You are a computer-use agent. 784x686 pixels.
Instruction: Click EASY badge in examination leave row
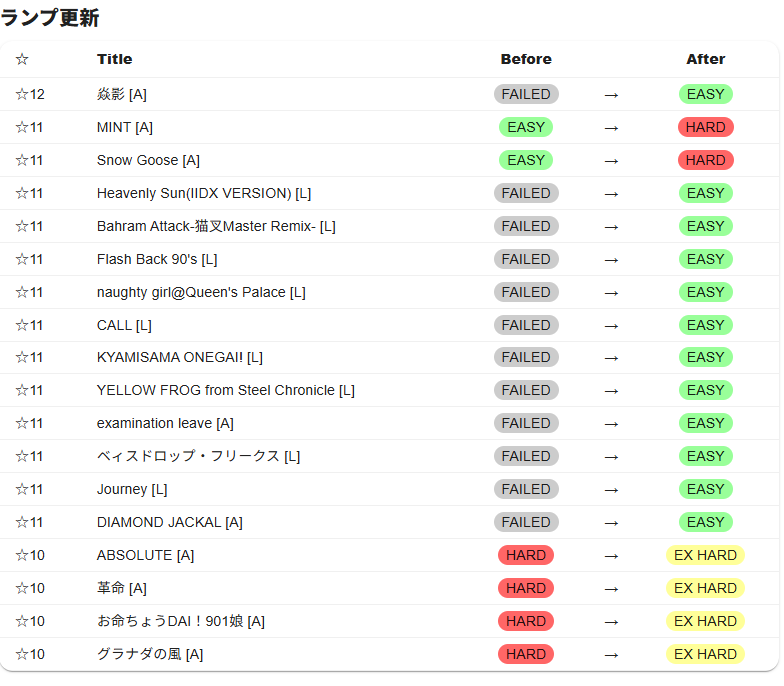click(x=705, y=424)
